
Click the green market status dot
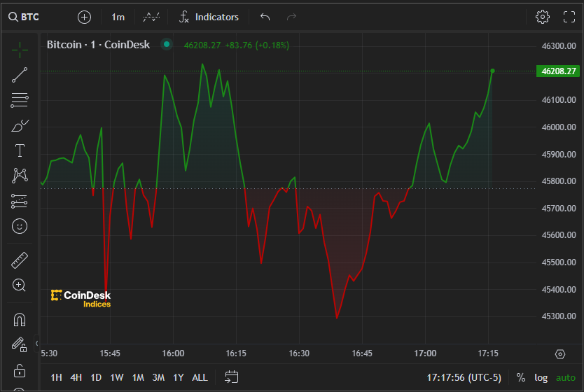167,44
